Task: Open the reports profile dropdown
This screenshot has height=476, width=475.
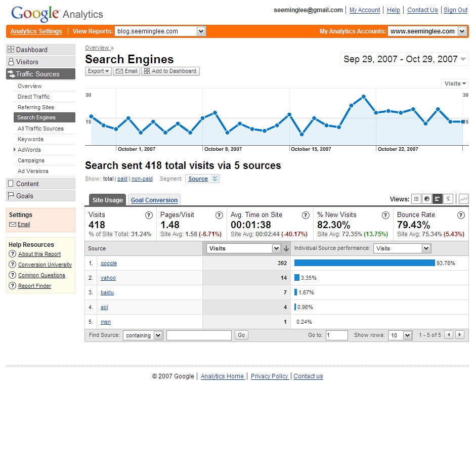Action: click(x=160, y=31)
